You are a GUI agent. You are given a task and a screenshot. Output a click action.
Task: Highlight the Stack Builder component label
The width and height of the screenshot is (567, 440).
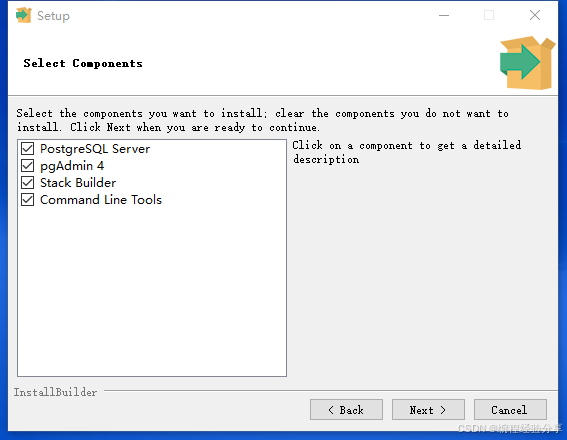(78, 183)
